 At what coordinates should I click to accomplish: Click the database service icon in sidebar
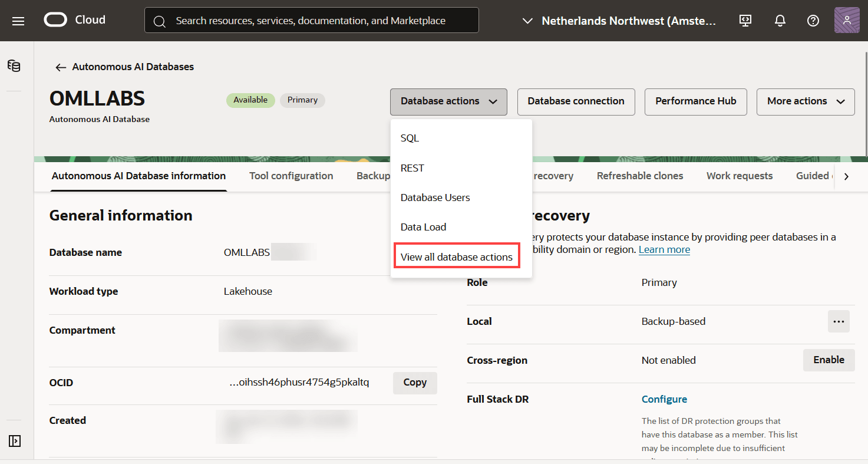[14, 65]
